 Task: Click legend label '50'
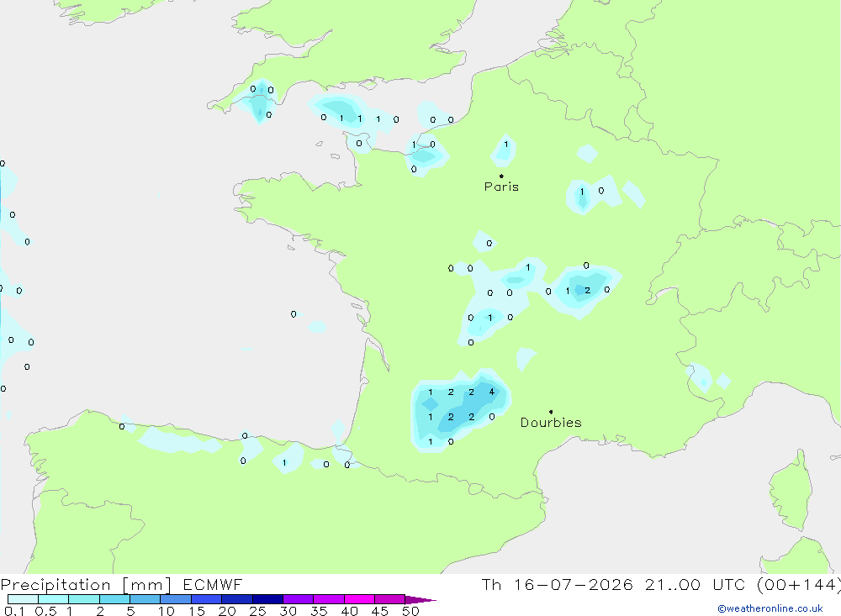[410, 611]
